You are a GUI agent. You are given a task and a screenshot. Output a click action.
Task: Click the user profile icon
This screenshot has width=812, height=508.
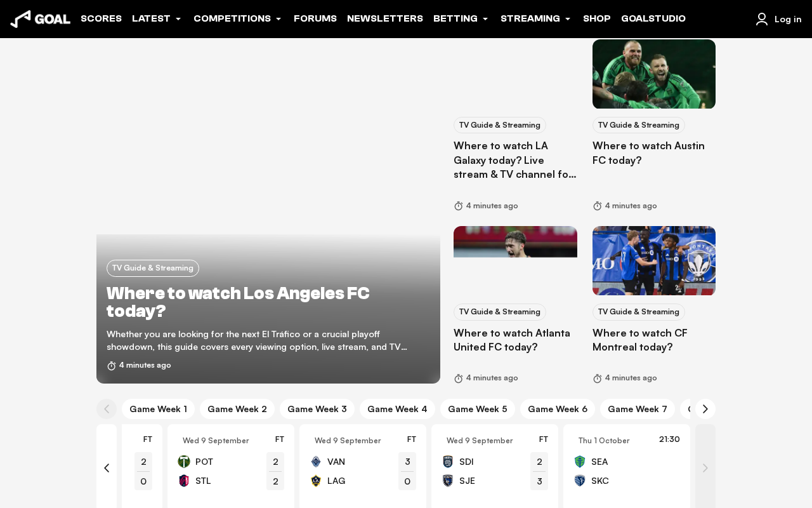point(762,19)
